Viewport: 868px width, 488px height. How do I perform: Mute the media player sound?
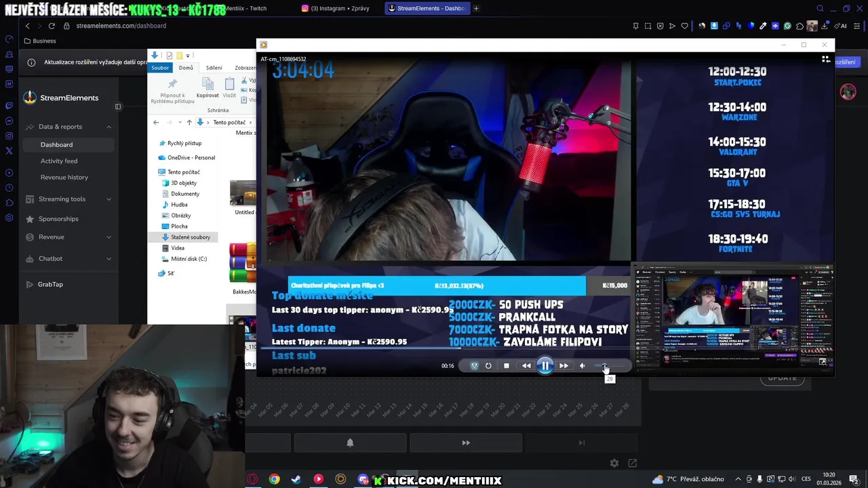pos(582,366)
